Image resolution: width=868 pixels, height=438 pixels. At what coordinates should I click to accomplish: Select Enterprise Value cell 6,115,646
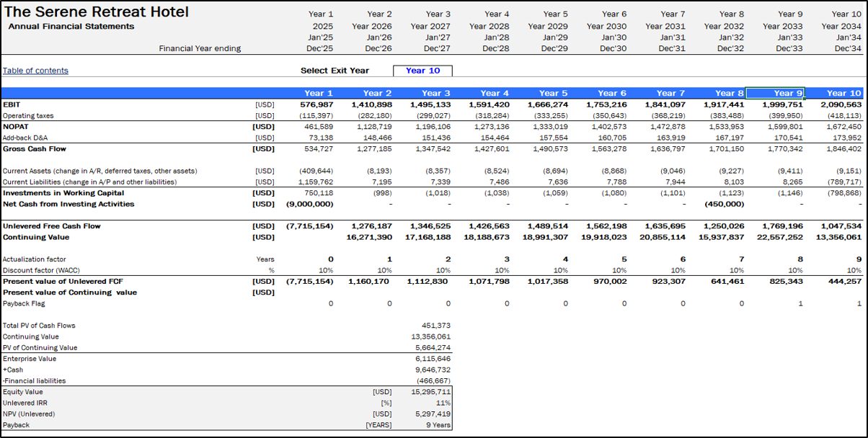(x=434, y=359)
